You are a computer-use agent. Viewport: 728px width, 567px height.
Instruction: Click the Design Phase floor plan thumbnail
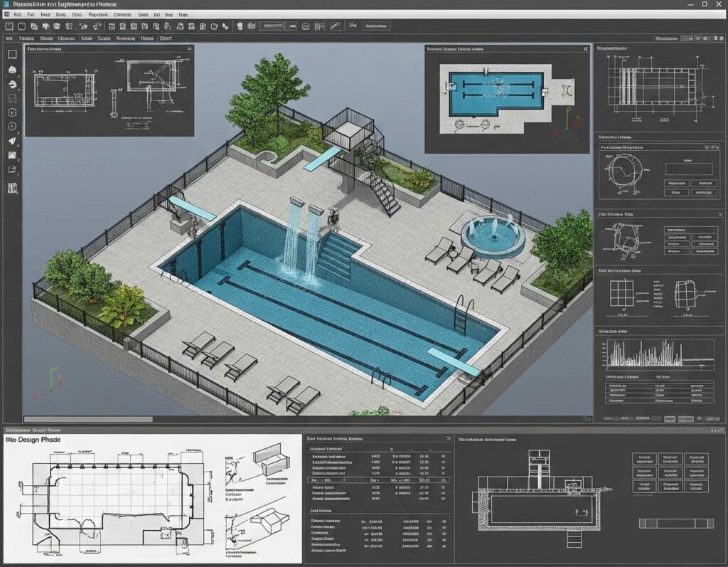point(114,497)
